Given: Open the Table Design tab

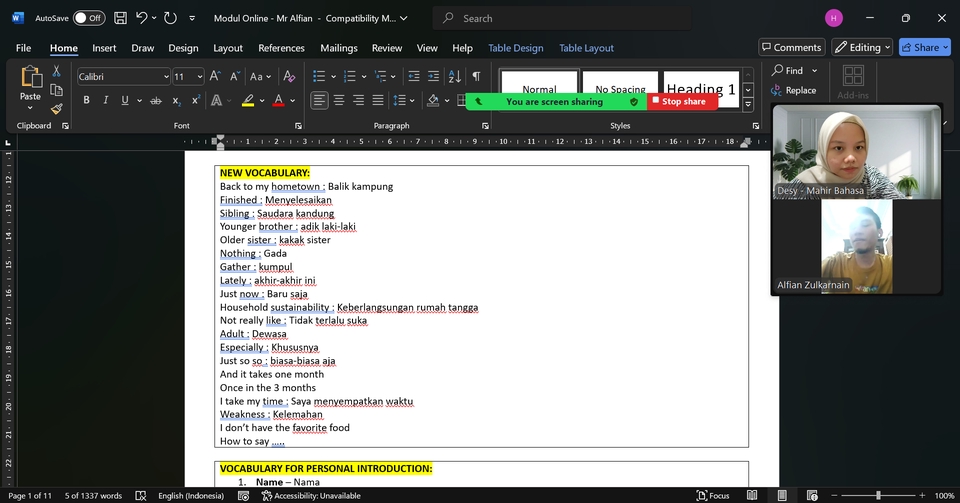Looking at the screenshot, I should (x=516, y=48).
